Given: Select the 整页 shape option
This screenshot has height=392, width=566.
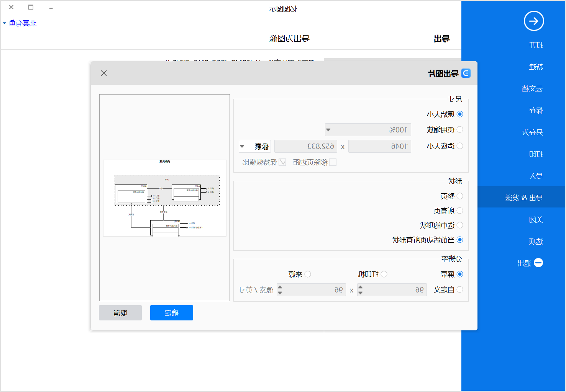Looking at the screenshot, I should (x=460, y=196).
